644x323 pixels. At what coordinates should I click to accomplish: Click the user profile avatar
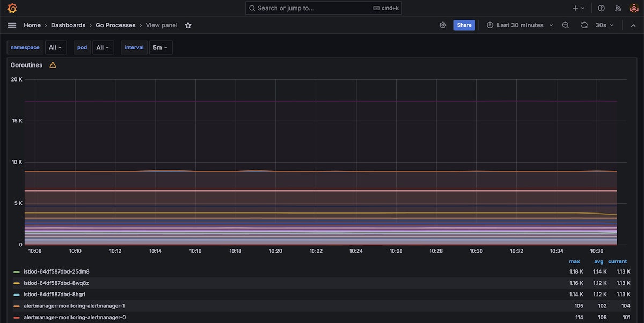[634, 8]
